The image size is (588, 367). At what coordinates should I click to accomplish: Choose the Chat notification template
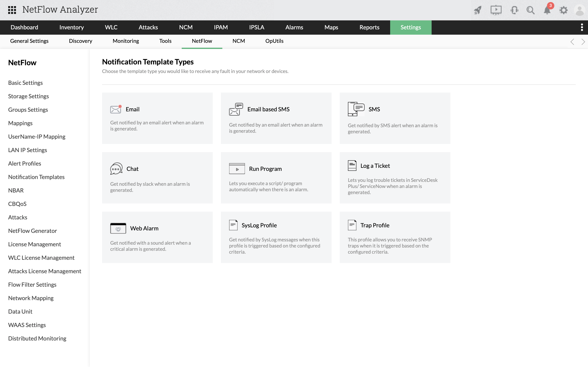tap(157, 178)
